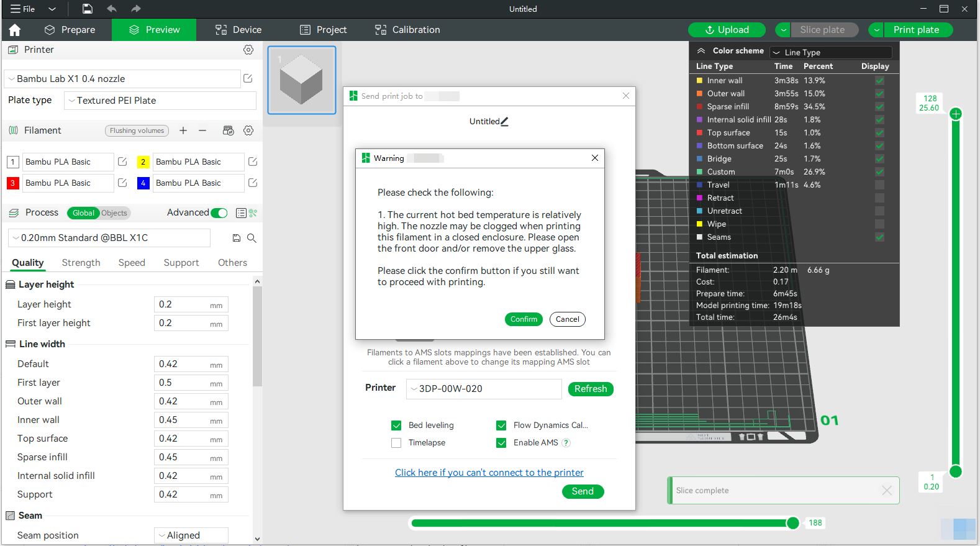The image size is (980, 546).
Task: Cancel the warning dialog
Action: [568, 319]
